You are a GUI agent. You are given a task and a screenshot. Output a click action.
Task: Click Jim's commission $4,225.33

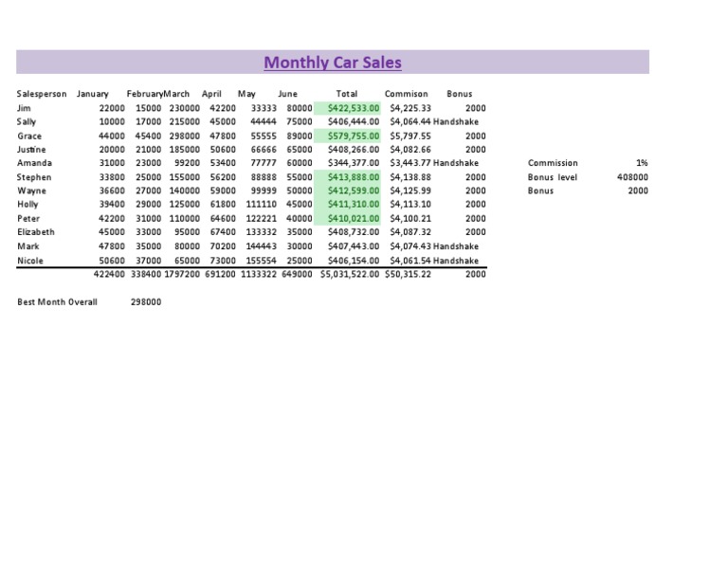pos(410,108)
